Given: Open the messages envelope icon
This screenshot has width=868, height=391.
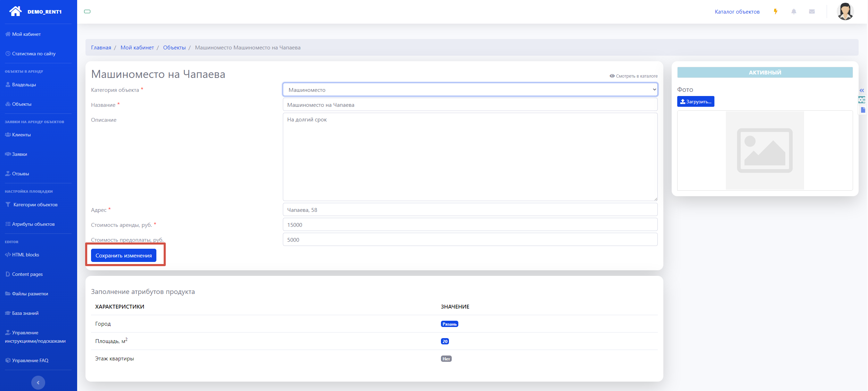Looking at the screenshot, I should pos(812,11).
